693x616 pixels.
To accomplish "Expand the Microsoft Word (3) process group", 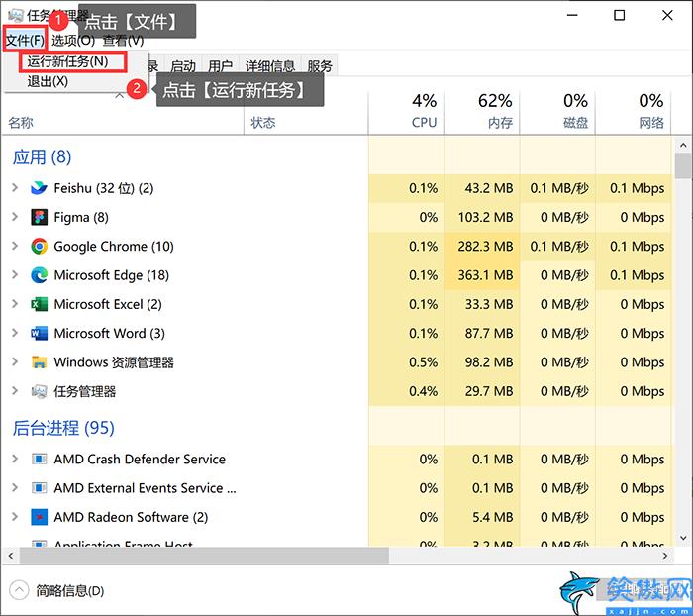I will (15, 333).
